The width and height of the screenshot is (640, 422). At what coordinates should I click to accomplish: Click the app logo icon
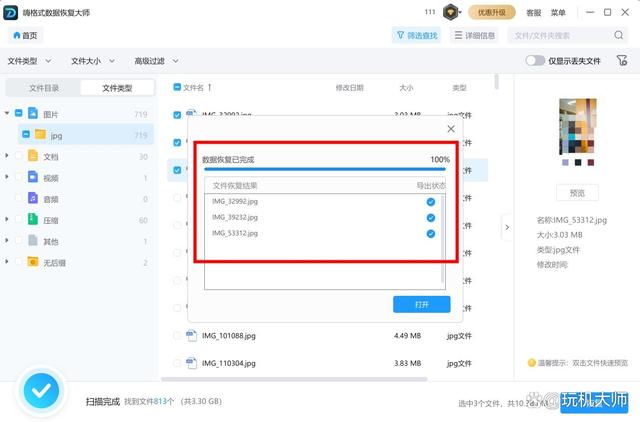pyautogui.click(x=10, y=13)
